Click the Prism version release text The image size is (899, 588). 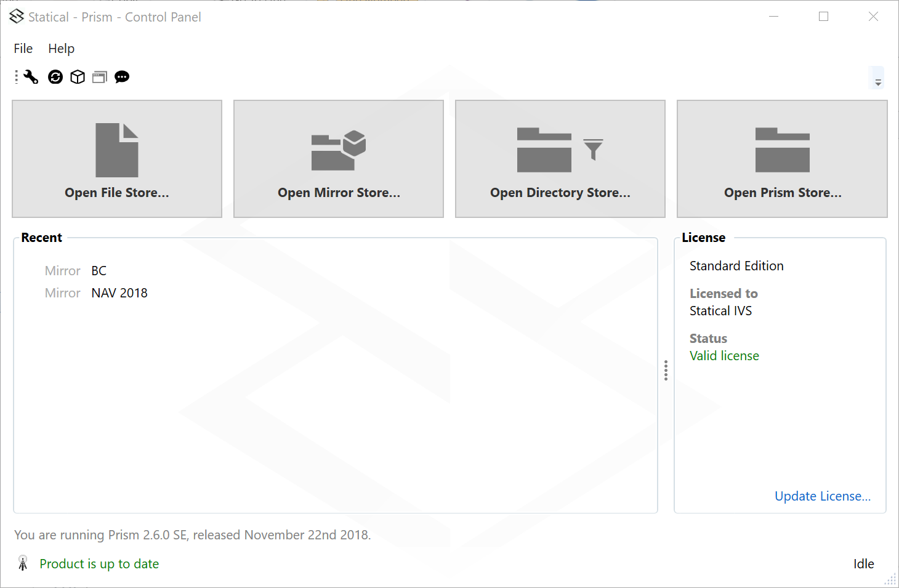click(x=192, y=535)
